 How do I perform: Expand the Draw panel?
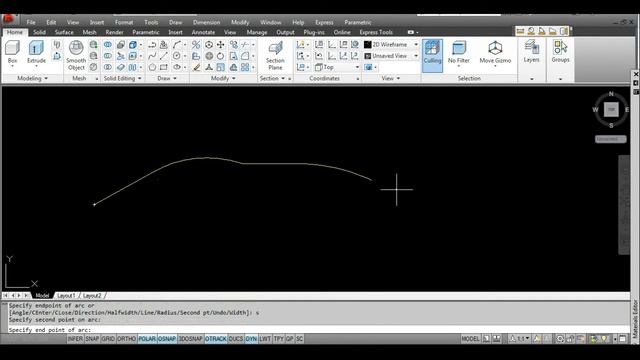point(167,78)
